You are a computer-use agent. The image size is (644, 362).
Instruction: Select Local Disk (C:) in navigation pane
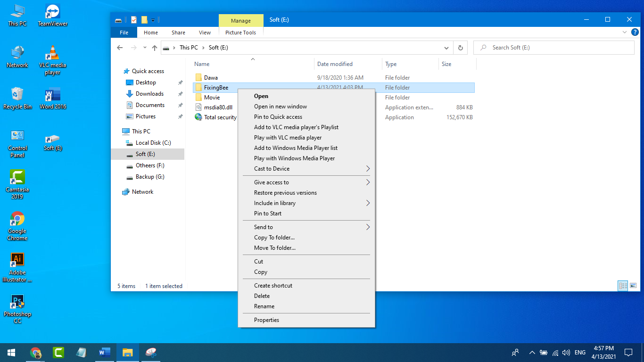(x=153, y=143)
